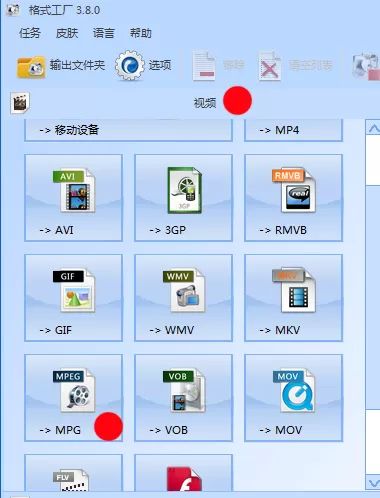Screen dimensions: 380x498
Task: Choose the FLV format icon
Action: 71,480
